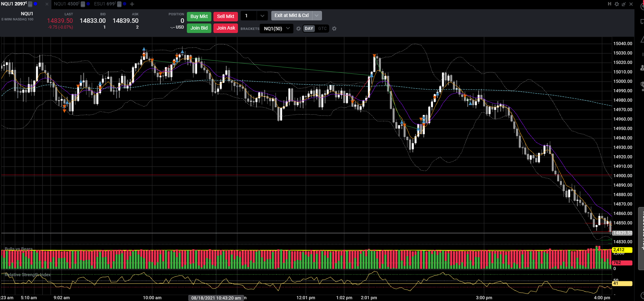Open the chat bubble icon in right sidebar

point(642,22)
